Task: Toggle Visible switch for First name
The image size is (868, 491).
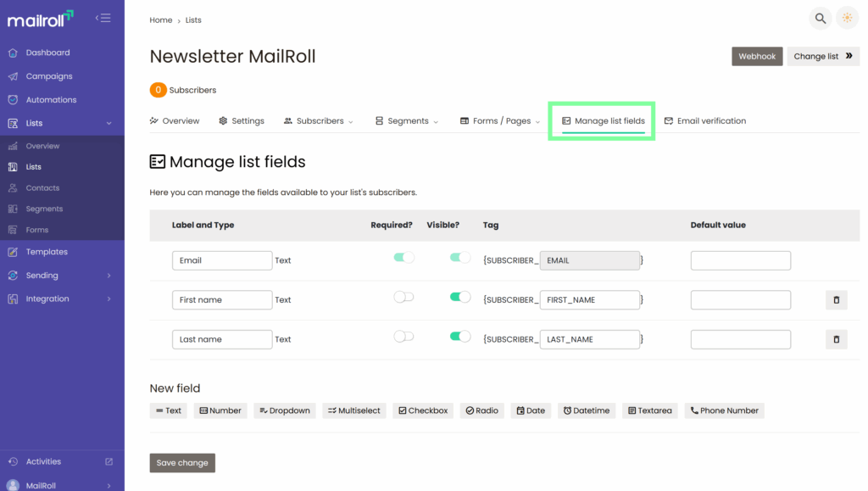Action: click(x=459, y=297)
